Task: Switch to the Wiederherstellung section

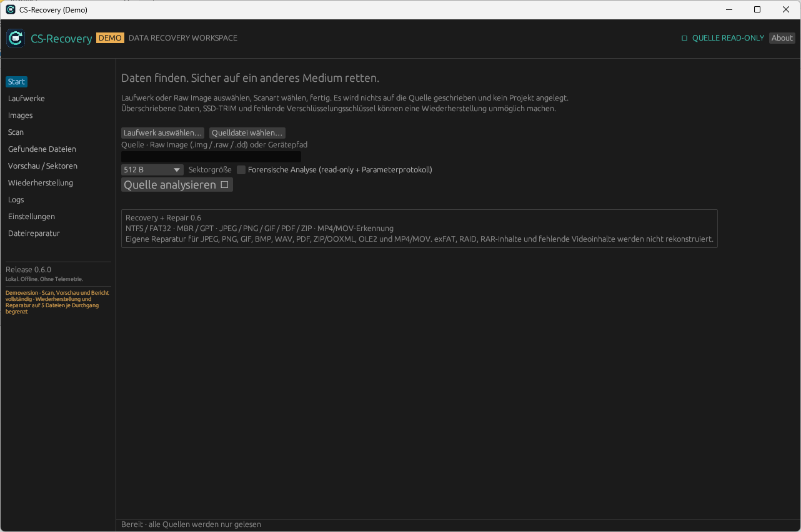Action: coord(40,183)
